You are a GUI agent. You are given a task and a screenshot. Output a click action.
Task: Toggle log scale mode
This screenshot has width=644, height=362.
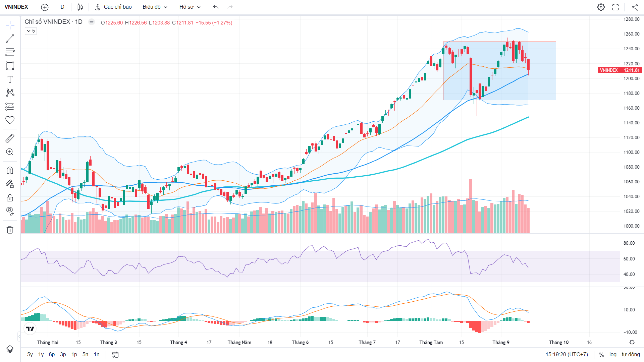[613, 355]
